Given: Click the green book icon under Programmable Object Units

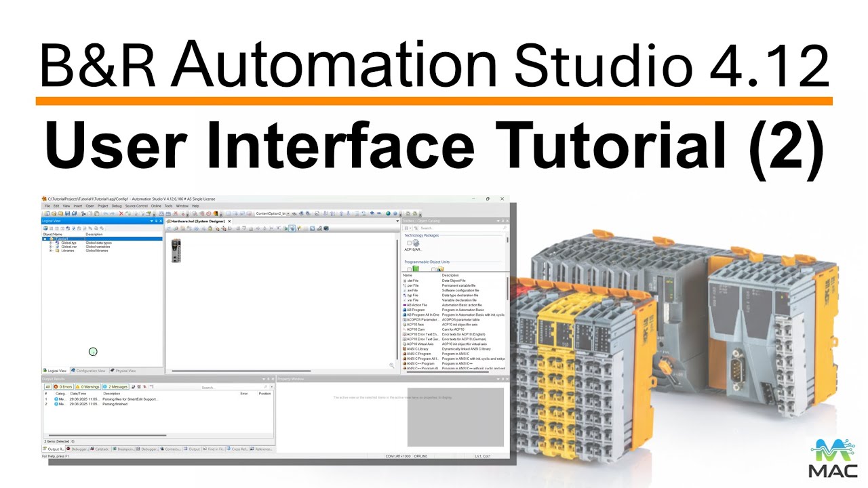Looking at the screenshot, I should [416, 268].
